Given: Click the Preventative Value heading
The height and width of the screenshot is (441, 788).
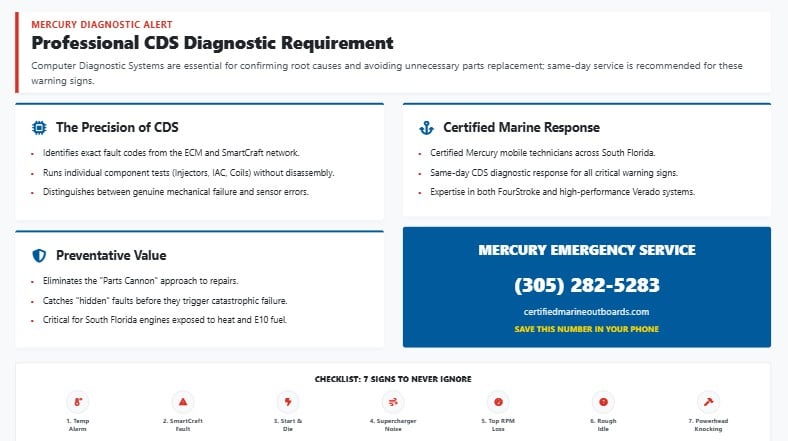Looking at the screenshot, I should [x=111, y=256].
